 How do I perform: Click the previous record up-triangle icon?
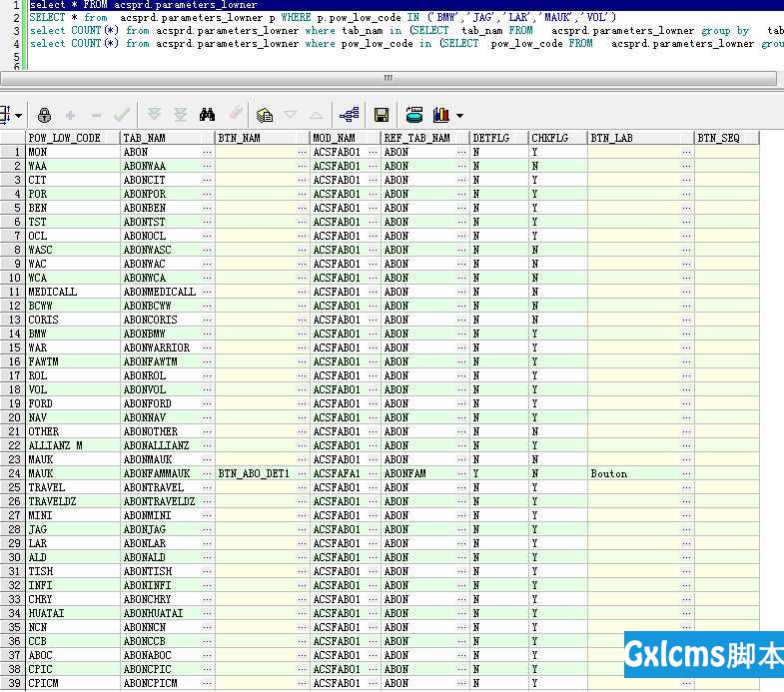(316, 116)
